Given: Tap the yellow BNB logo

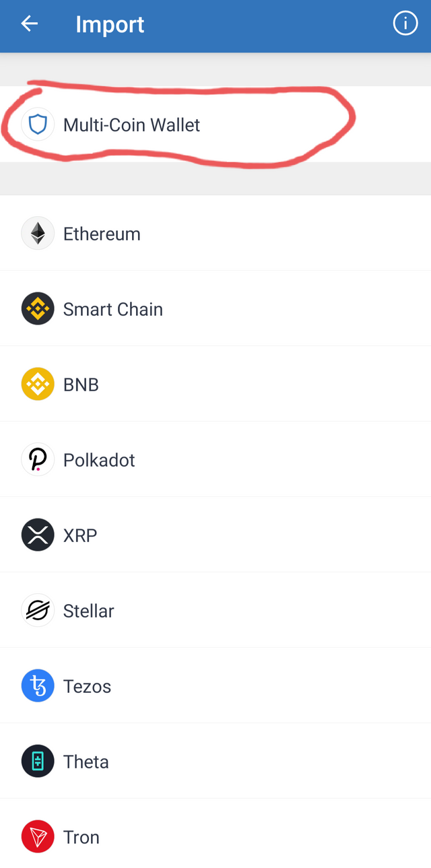Looking at the screenshot, I should [38, 385].
